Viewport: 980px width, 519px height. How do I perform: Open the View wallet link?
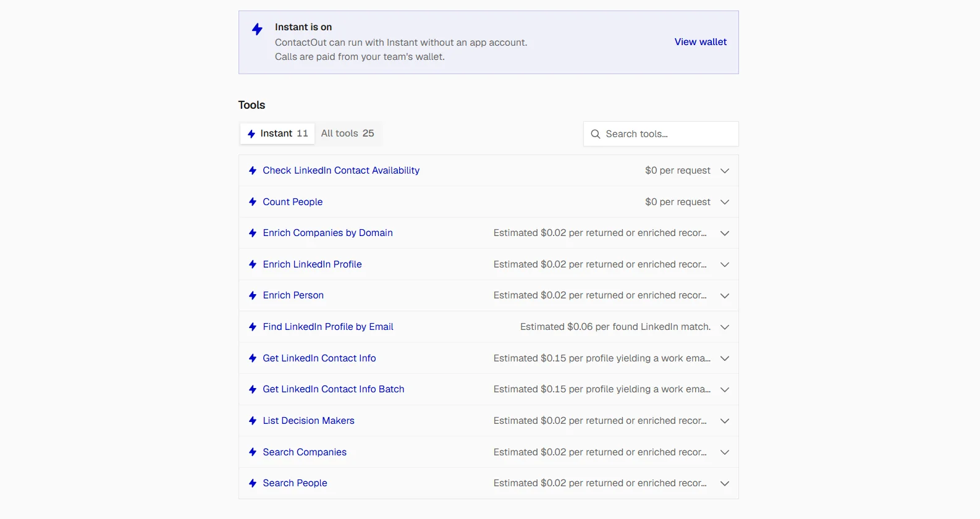[x=701, y=42]
